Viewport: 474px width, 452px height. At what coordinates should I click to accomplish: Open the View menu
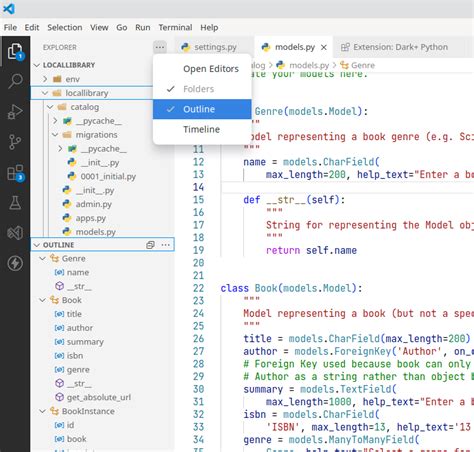click(x=99, y=27)
